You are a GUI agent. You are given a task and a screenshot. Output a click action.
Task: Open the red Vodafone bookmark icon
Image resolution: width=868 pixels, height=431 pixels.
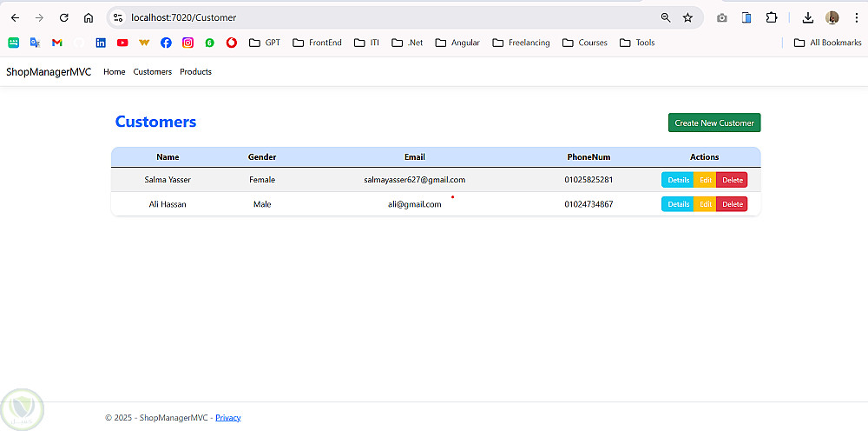tap(232, 43)
